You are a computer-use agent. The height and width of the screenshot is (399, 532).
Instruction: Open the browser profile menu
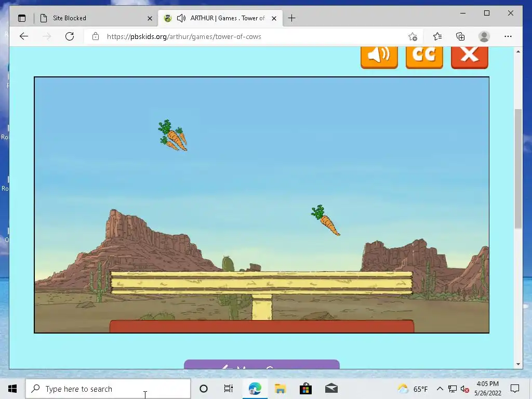tap(484, 36)
